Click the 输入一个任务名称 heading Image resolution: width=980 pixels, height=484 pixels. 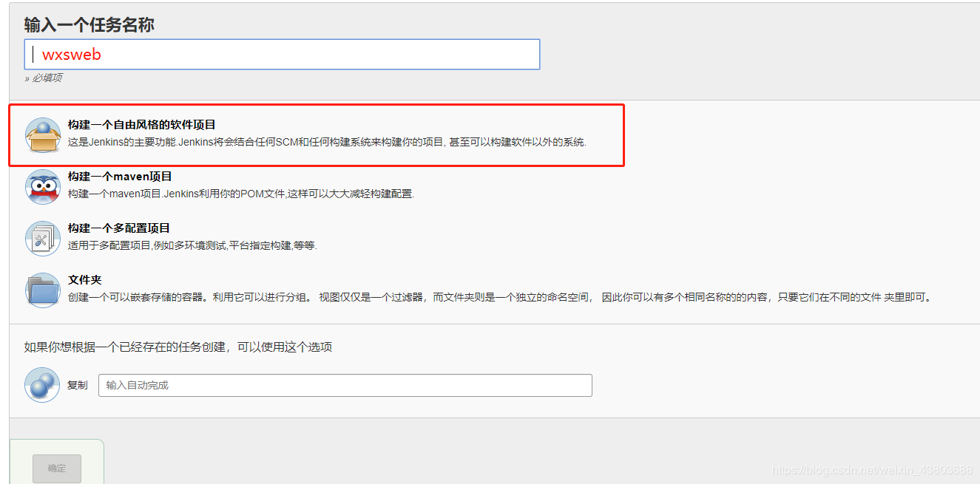pos(89,24)
